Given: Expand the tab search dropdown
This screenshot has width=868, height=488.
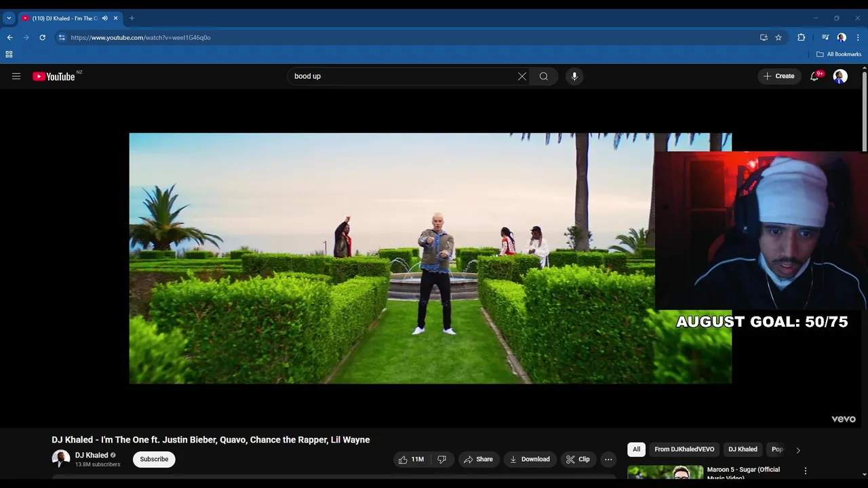Looking at the screenshot, I should (9, 18).
